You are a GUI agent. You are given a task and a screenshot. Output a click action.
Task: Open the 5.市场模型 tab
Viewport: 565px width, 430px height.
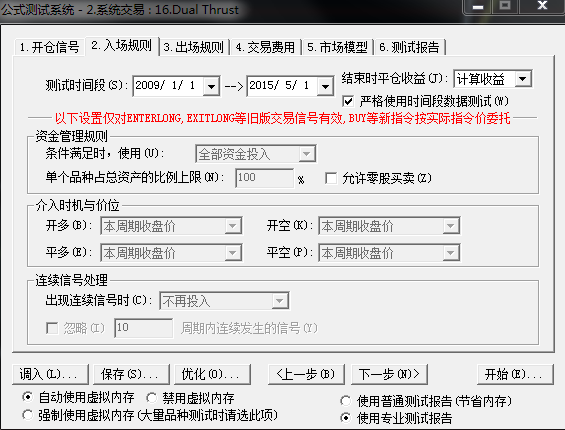click(337, 47)
